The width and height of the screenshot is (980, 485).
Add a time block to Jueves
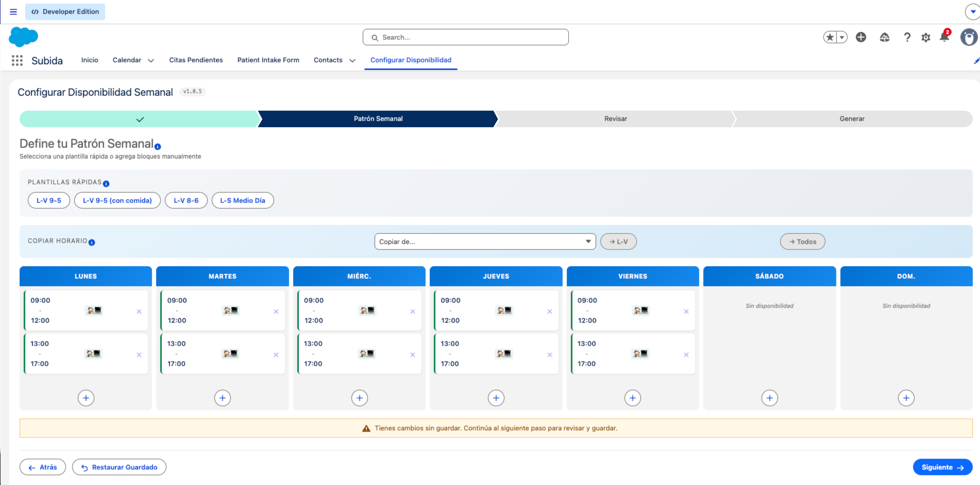click(x=496, y=398)
